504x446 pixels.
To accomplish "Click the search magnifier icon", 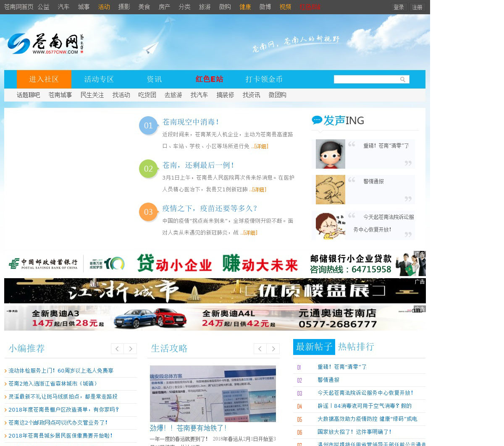I will coord(403,79).
